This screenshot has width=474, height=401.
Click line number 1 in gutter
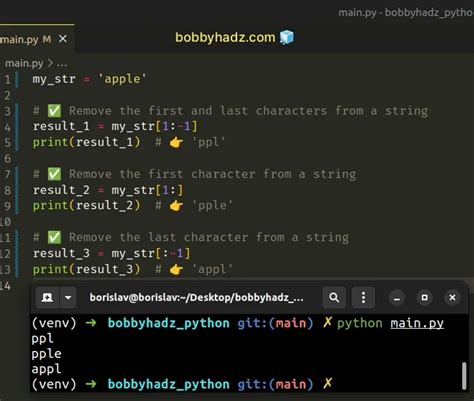(7, 79)
